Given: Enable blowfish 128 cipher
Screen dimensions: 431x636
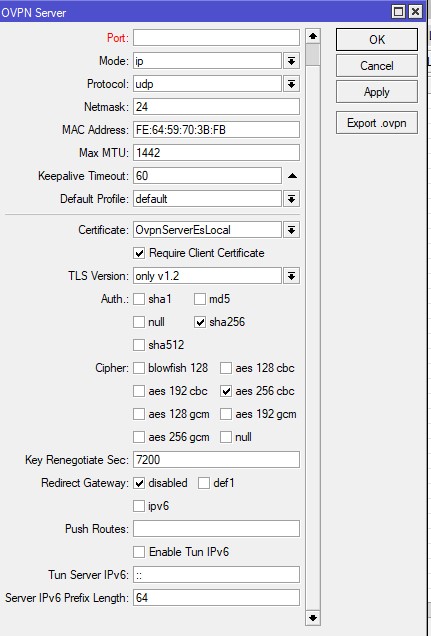Looking at the screenshot, I should (139, 368).
